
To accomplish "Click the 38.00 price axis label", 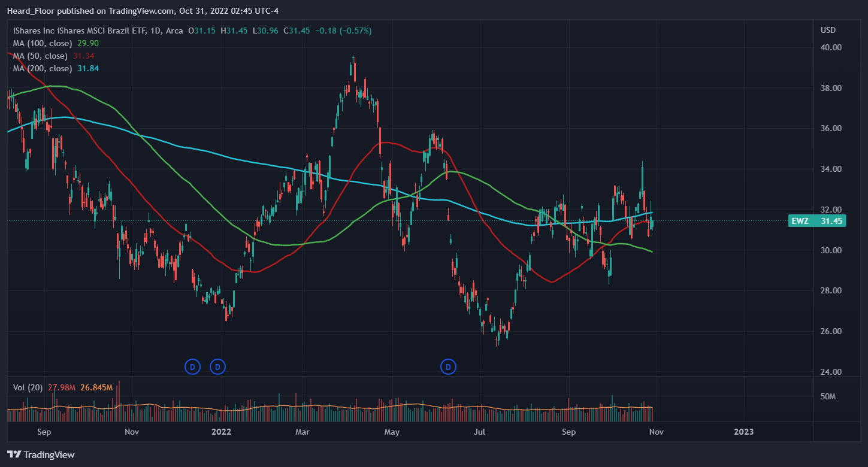I will pyautogui.click(x=831, y=88).
